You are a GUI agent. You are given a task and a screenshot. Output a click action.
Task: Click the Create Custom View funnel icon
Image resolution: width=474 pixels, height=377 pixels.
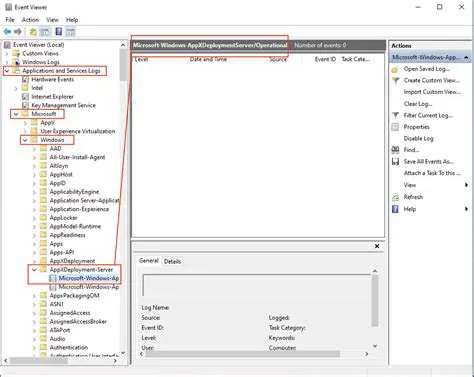tap(395, 81)
